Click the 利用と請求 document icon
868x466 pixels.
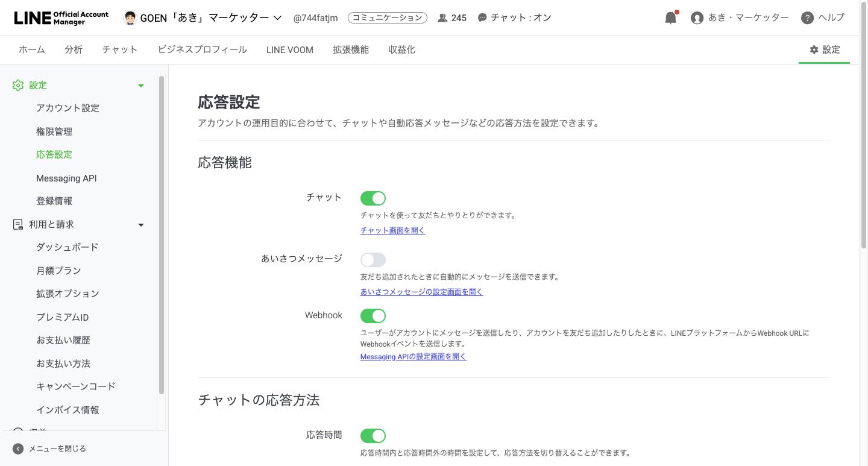pyautogui.click(x=18, y=224)
